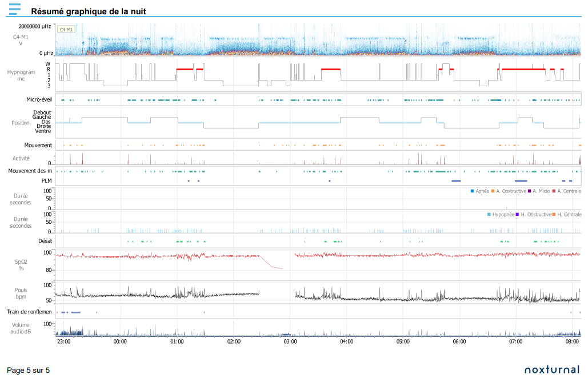Select the 03:00 time axis marker
The image size is (588, 386).
(x=290, y=341)
